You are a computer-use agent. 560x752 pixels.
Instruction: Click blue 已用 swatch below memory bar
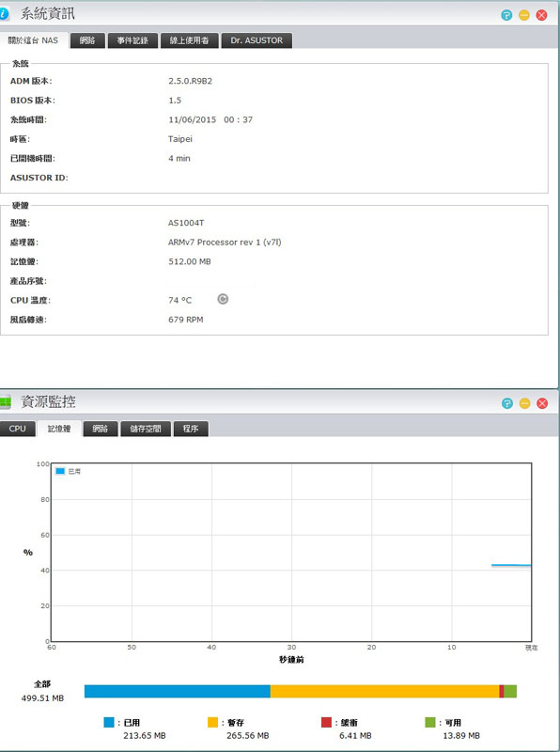109,722
